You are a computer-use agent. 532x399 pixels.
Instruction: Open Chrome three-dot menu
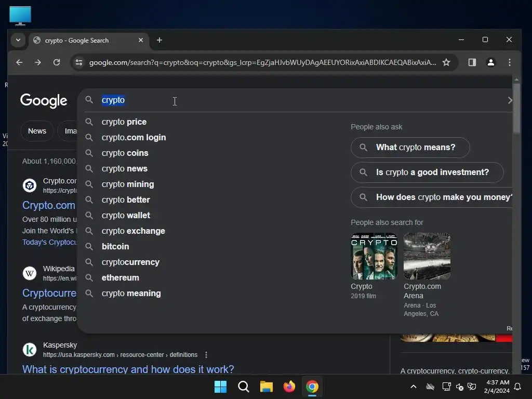point(509,62)
